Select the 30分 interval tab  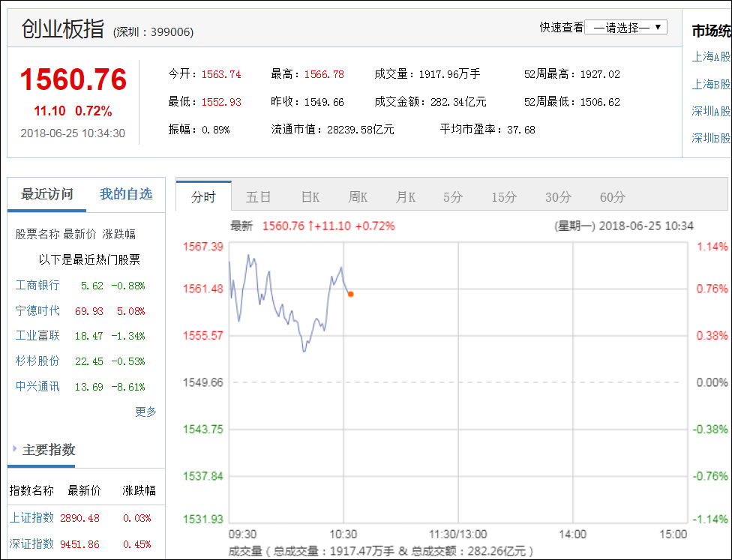tap(557, 196)
